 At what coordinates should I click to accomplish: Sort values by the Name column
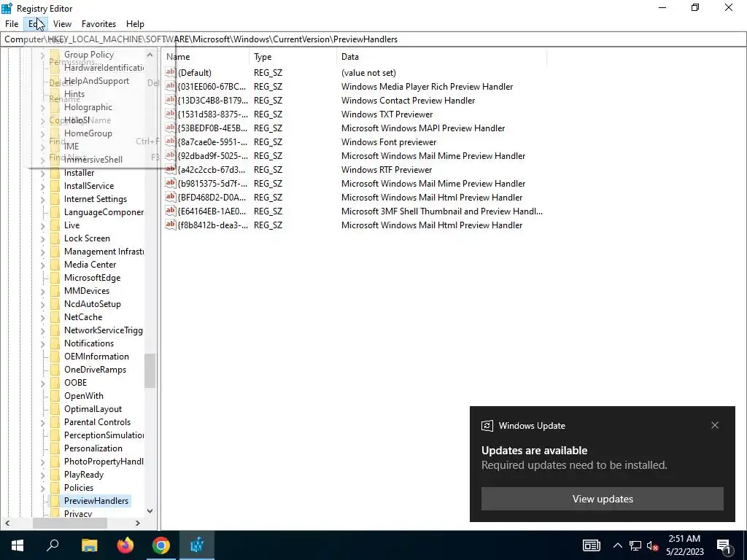pos(205,57)
